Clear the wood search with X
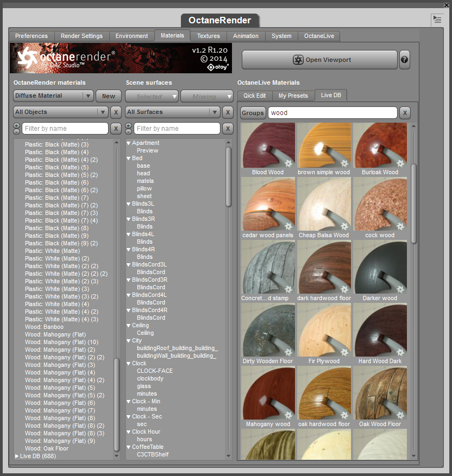The image size is (452, 476). point(405,113)
